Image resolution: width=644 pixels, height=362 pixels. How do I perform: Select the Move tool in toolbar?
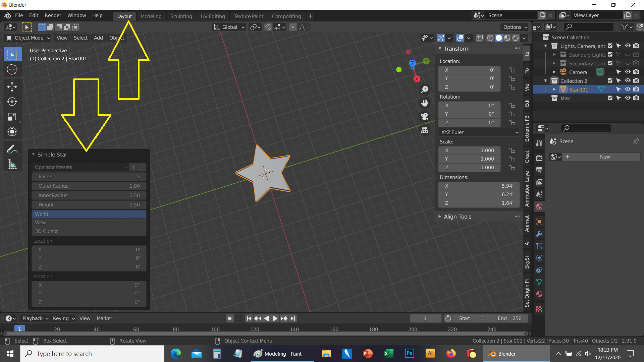(12, 86)
